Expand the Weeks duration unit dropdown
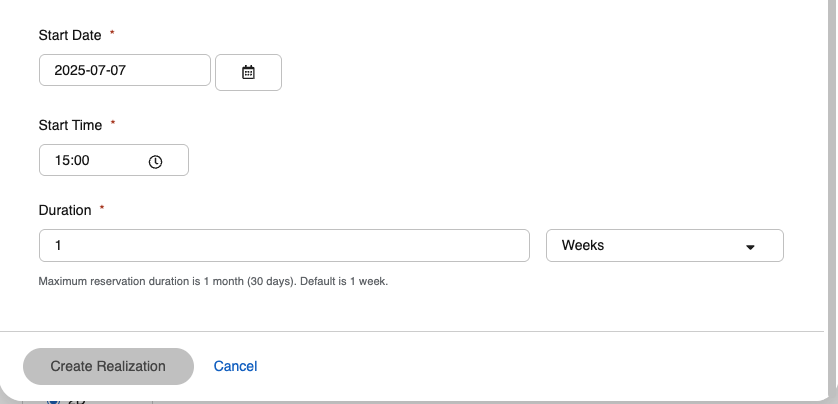Screen dimensions: 838x404 pyautogui.click(x=664, y=245)
